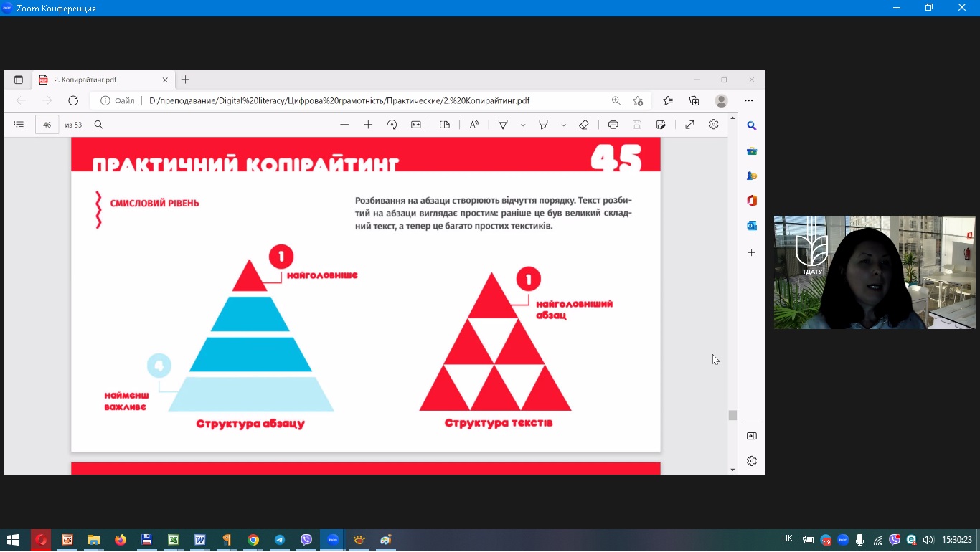Select the Копирайтинг.pdf browser tab

[x=100, y=80]
